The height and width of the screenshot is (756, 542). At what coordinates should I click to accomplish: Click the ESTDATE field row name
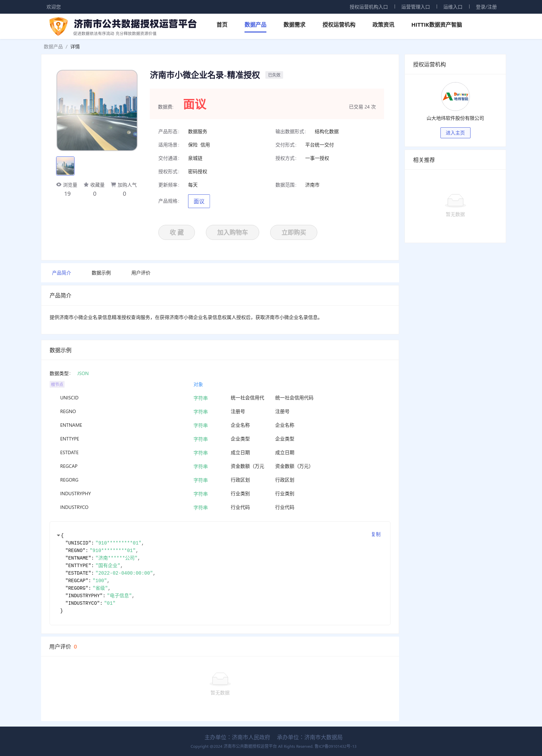[x=69, y=452]
